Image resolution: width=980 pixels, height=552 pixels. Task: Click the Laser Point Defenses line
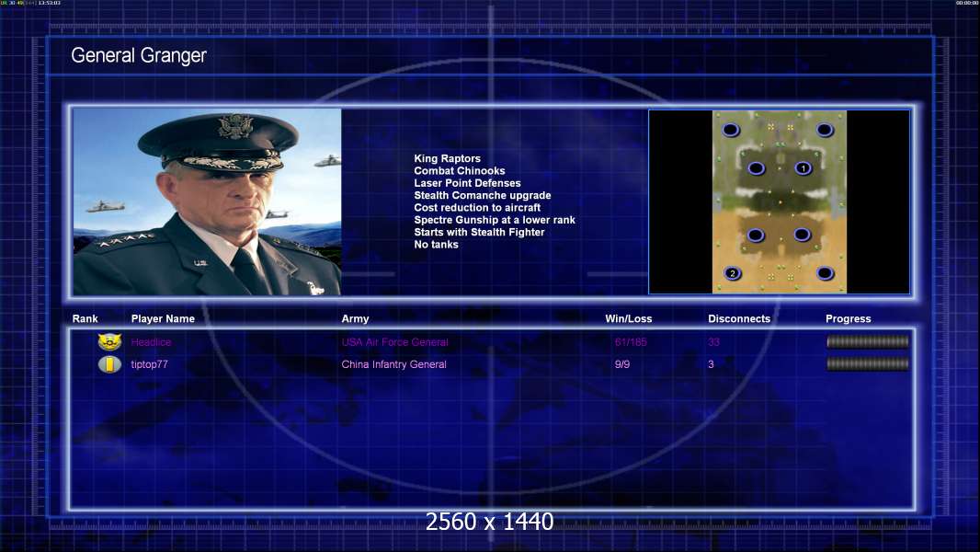coord(467,183)
